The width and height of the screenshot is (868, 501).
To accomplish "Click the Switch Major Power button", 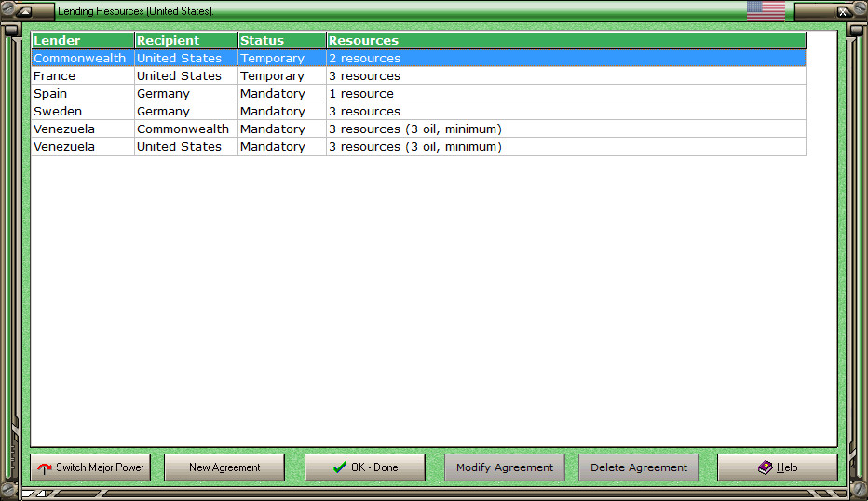I will tap(90, 467).
